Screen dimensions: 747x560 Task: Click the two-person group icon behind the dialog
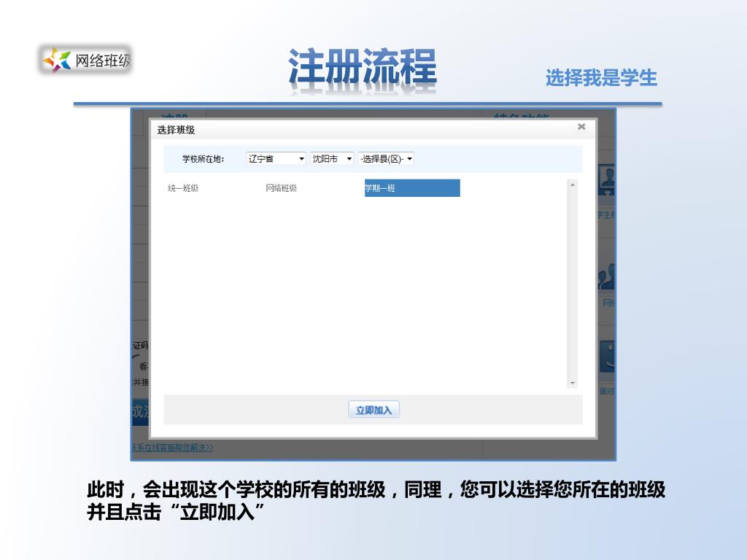tap(606, 277)
